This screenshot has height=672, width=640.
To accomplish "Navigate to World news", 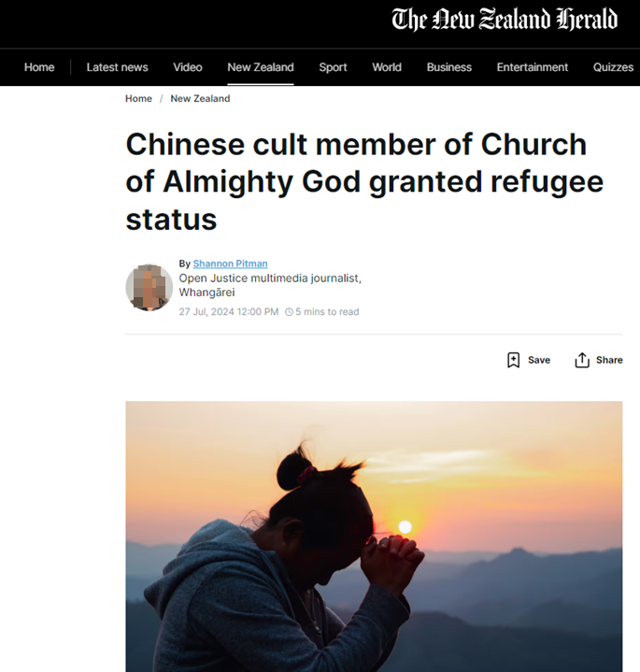I will tap(387, 67).
